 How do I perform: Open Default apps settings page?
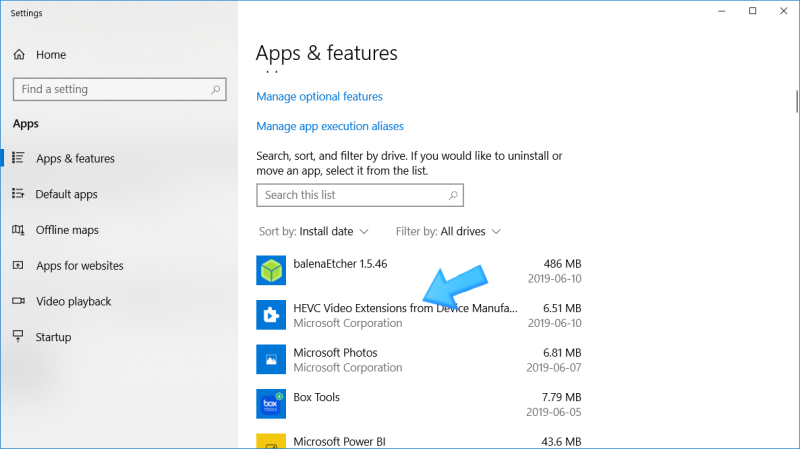tap(66, 194)
